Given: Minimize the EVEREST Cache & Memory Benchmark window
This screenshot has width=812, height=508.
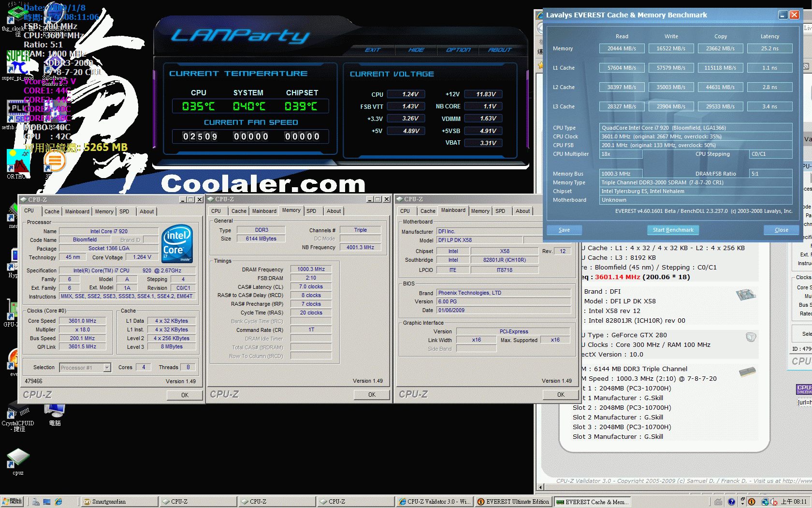Looking at the screenshot, I should (x=783, y=15).
